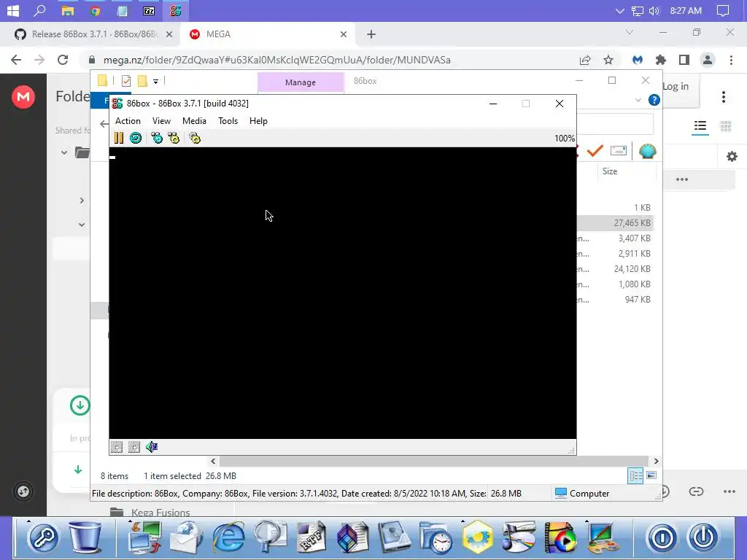Bookmark this page with the star icon
Screen dimensions: 747x560
608,60
